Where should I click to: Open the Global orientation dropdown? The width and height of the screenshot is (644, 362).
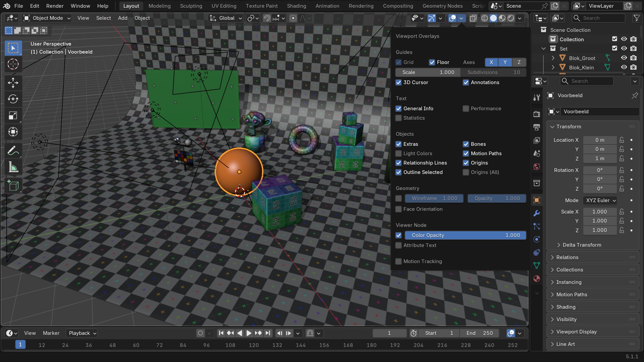pyautogui.click(x=226, y=18)
